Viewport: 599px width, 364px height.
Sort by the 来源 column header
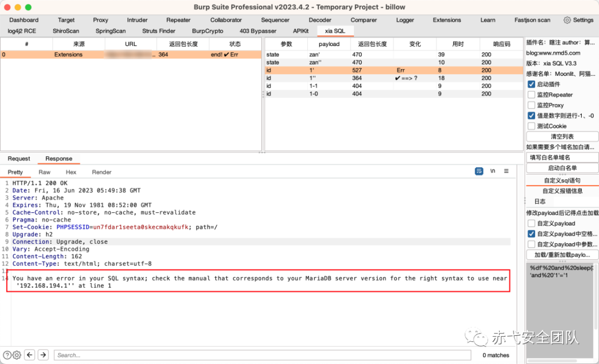79,44
